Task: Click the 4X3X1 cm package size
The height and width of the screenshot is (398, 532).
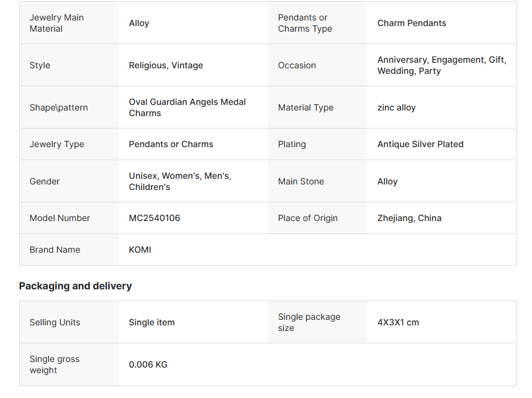Action: coord(398,322)
